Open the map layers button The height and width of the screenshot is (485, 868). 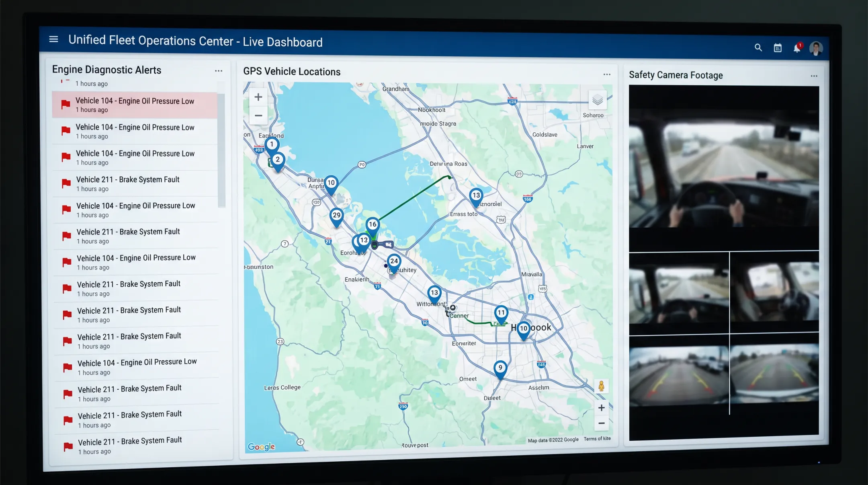coord(598,100)
